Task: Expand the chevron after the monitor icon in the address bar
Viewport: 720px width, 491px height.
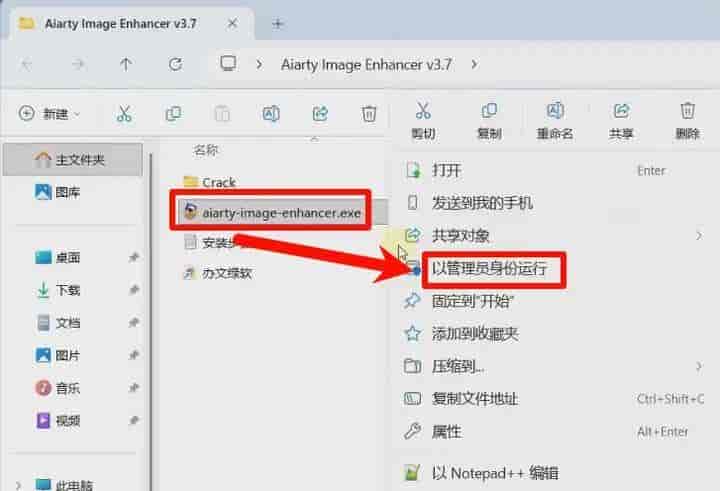Action: (259, 64)
